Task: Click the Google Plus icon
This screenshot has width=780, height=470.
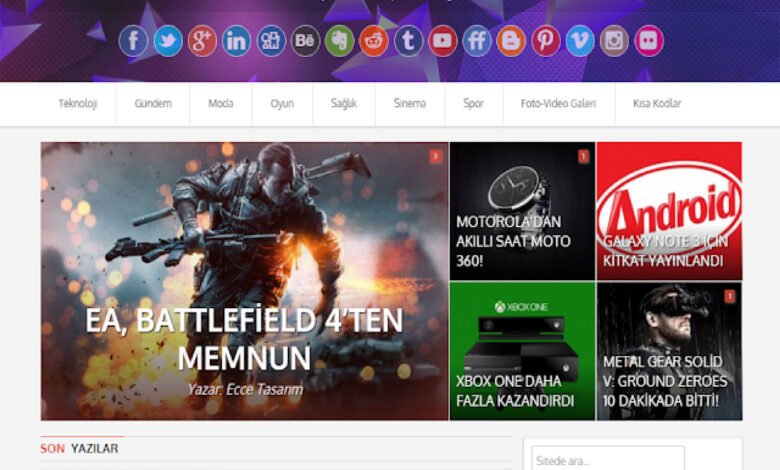Action: [x=202, y=41]
